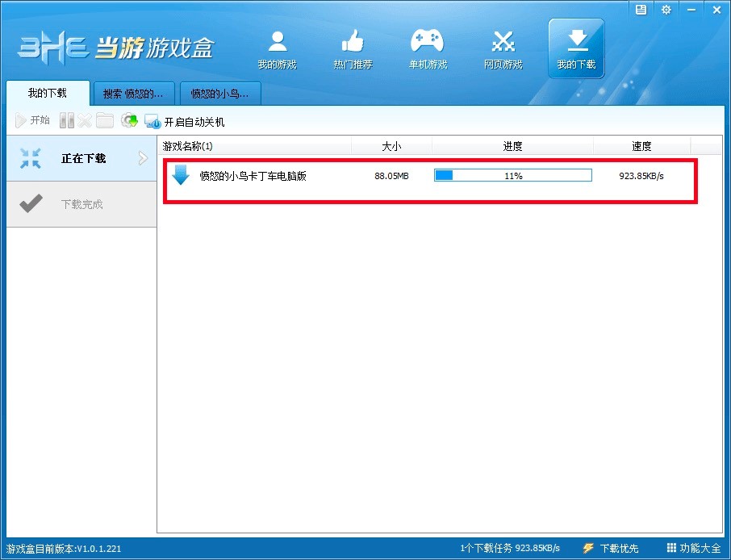Switch to 搜索 愤怒的... tab
The image size is (731, 560).
point(134,94)
